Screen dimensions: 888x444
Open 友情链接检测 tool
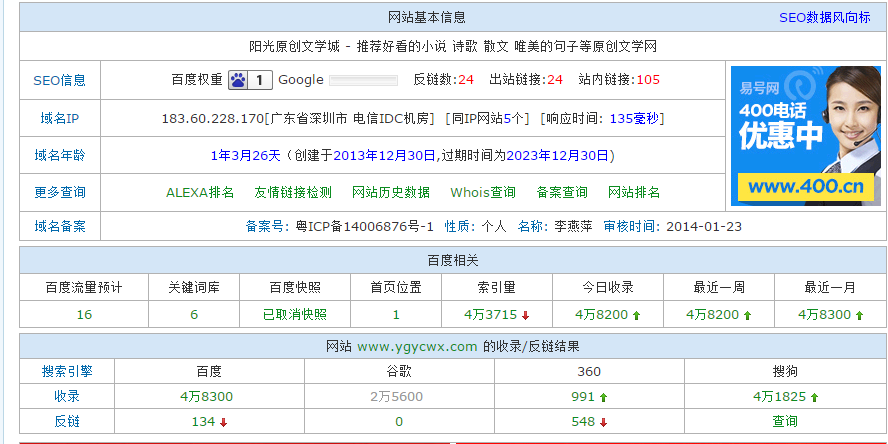coord(293,192)
